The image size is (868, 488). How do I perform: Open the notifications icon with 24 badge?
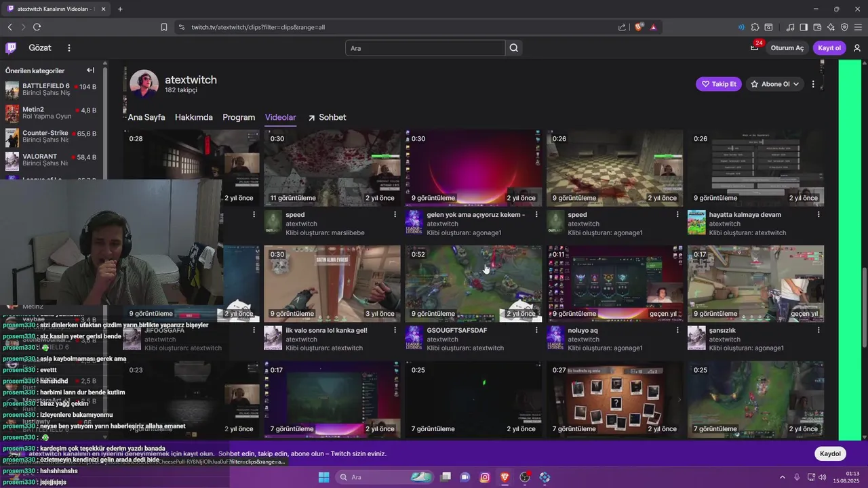click(x=755, y=47)
